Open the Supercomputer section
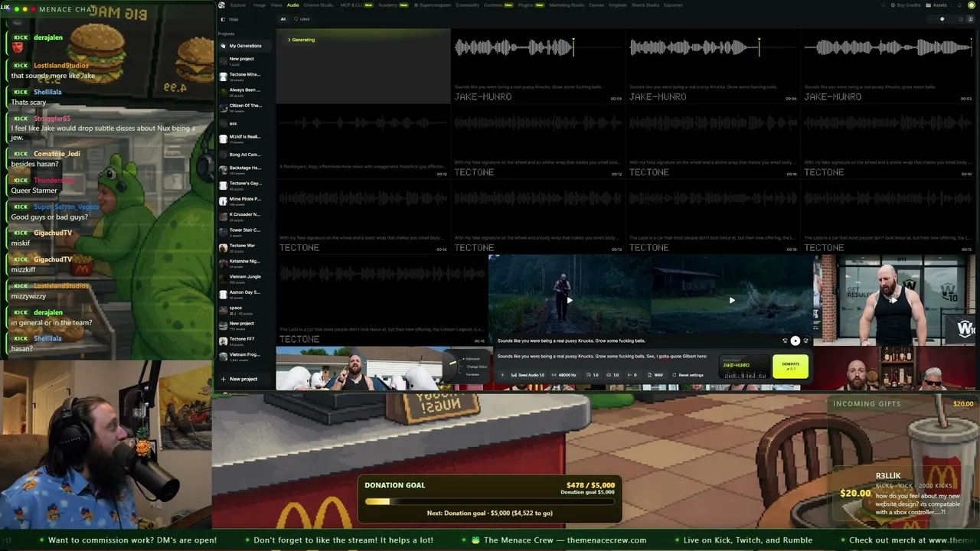Screen dimensions: 980x551 tap(433, 5)
